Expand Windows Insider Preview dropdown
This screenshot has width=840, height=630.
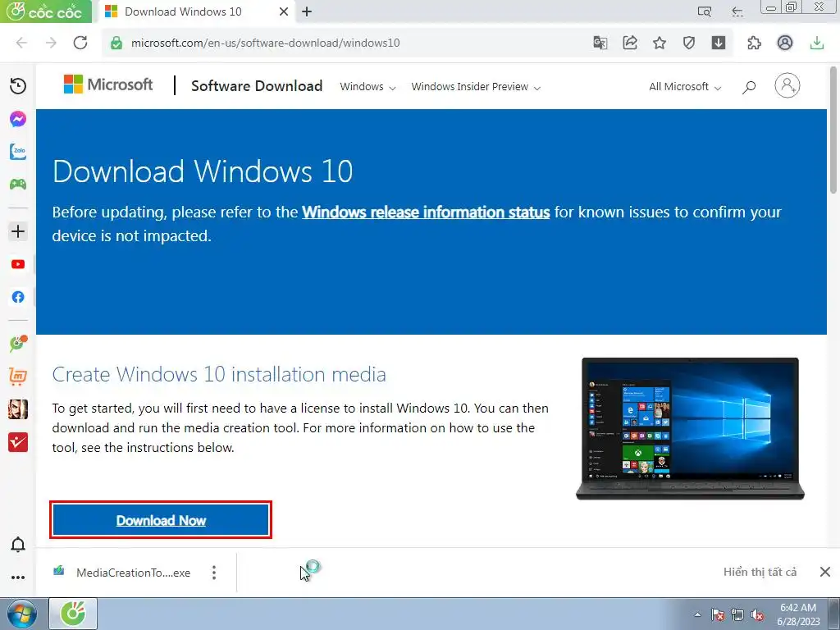pyautogui.click(x=476, y=87)
